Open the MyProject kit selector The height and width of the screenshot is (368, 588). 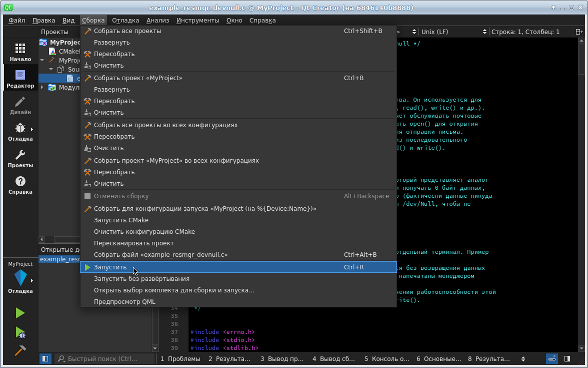(x=20, y=278)
